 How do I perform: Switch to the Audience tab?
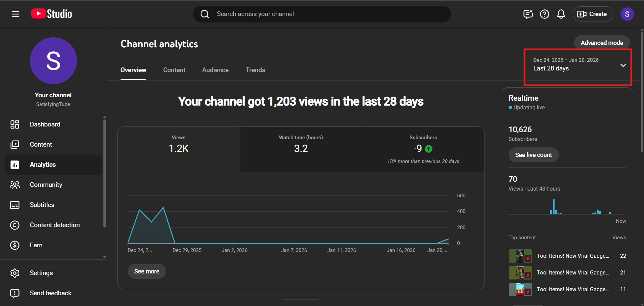pos(215,70)
